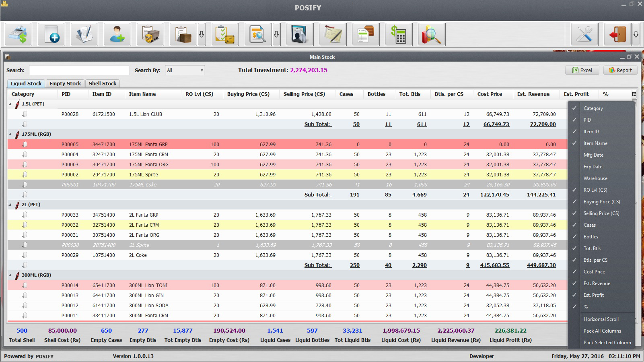
Task: Select the Liquid Stock tab
Action: coord(26,84)
